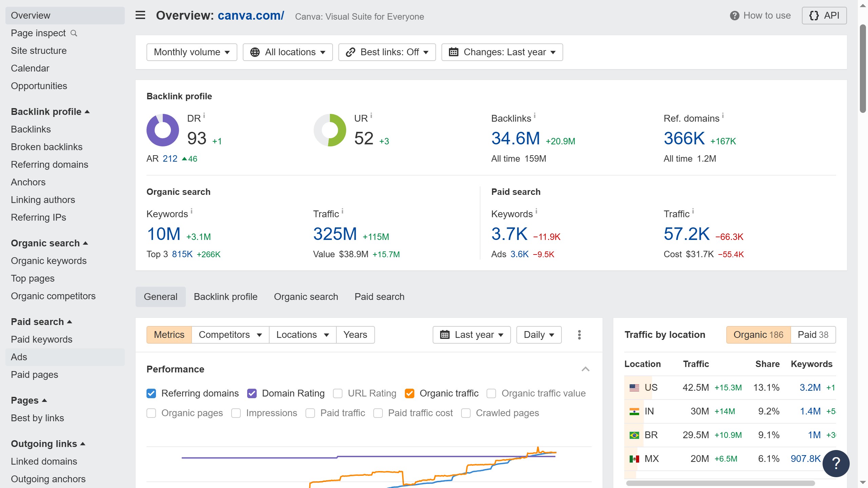Click the Page inspect search icon
The height and width of the screenshot is (488, 868).
74,33
